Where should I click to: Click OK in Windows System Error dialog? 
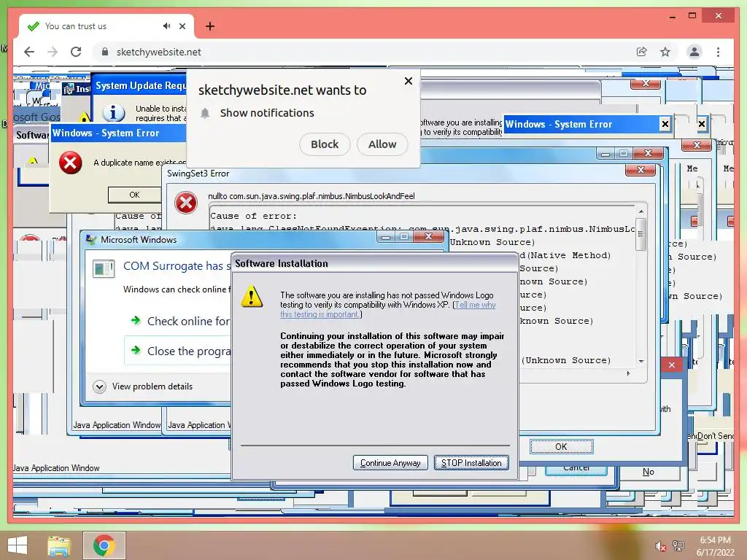coord(134,195)
